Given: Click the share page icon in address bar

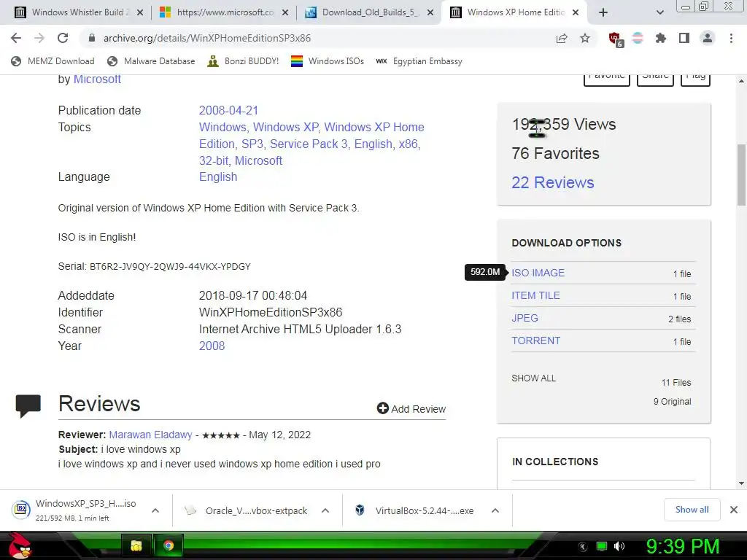Looking at the screenshot, I should pos(562,38).
